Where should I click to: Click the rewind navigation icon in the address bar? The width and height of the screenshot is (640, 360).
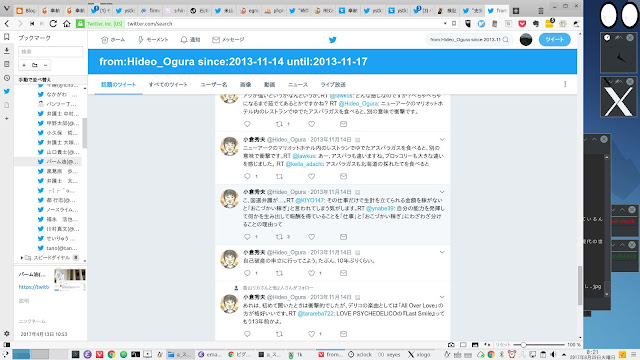tap(32, 24)
